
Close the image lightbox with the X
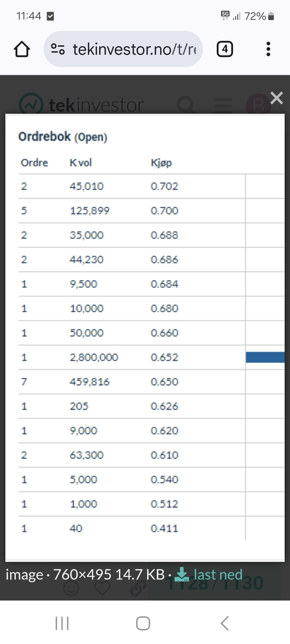tap(277, 98)
